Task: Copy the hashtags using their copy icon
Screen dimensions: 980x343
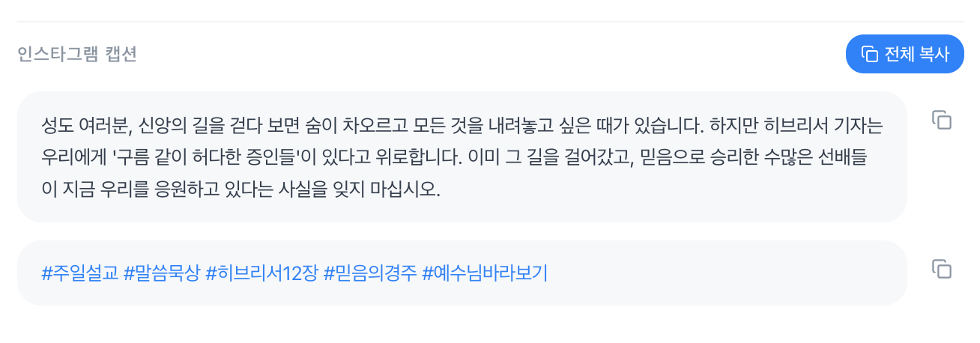Action: (x=941, y=269)
